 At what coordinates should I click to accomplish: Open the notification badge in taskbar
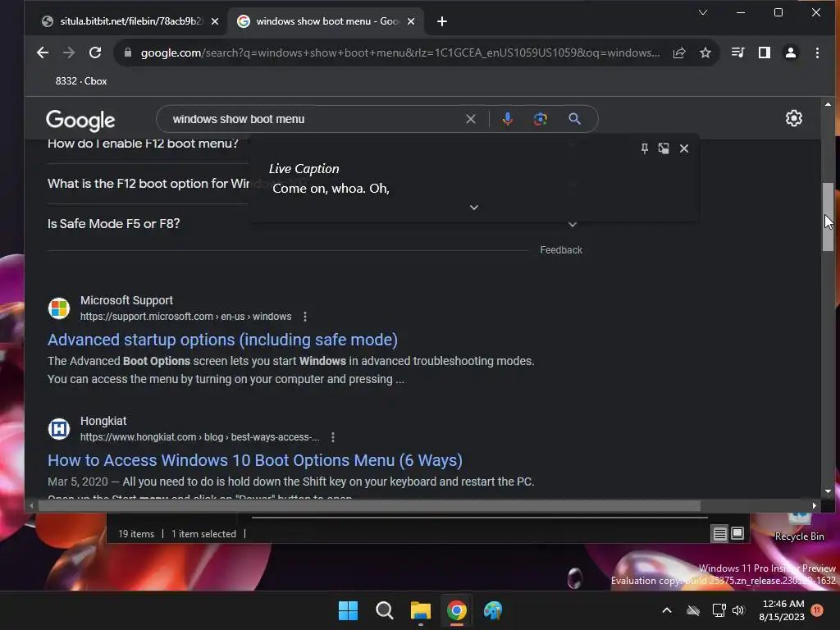coord(817,610)
